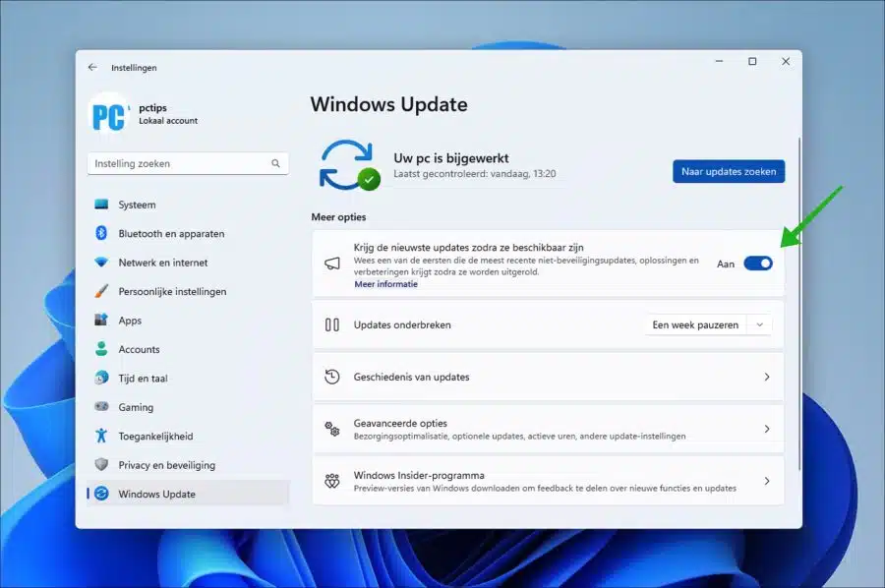This screenshot has height=588, width=885.
Task: Open Geavanceerde opties via its chevron
Action: click(x=766, y=429)
